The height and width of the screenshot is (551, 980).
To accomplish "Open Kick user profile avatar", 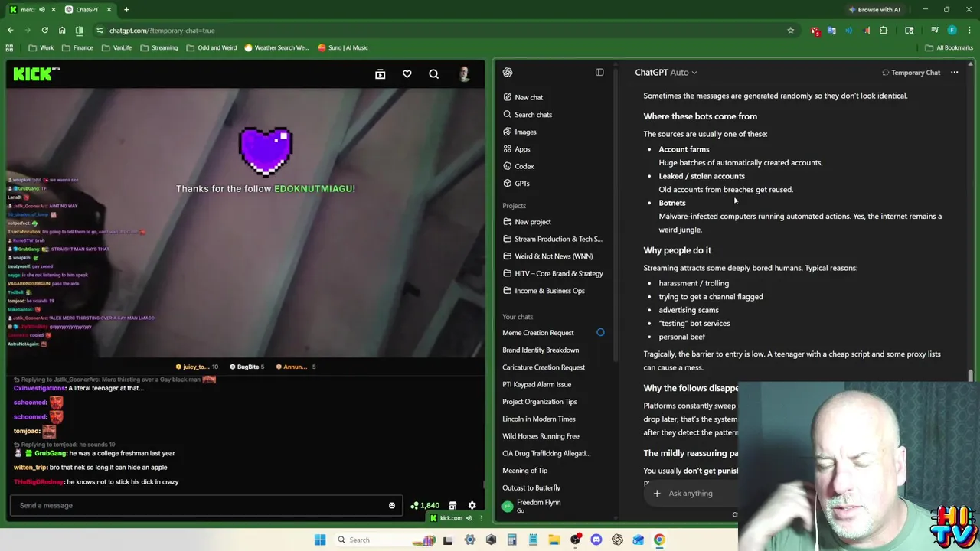I will 463,74.
